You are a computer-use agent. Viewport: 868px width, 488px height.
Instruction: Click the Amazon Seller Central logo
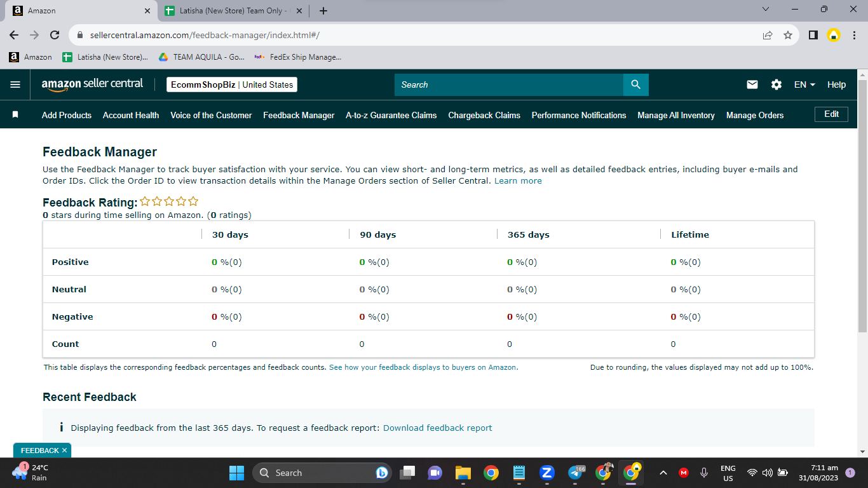[x=92, y=85]
